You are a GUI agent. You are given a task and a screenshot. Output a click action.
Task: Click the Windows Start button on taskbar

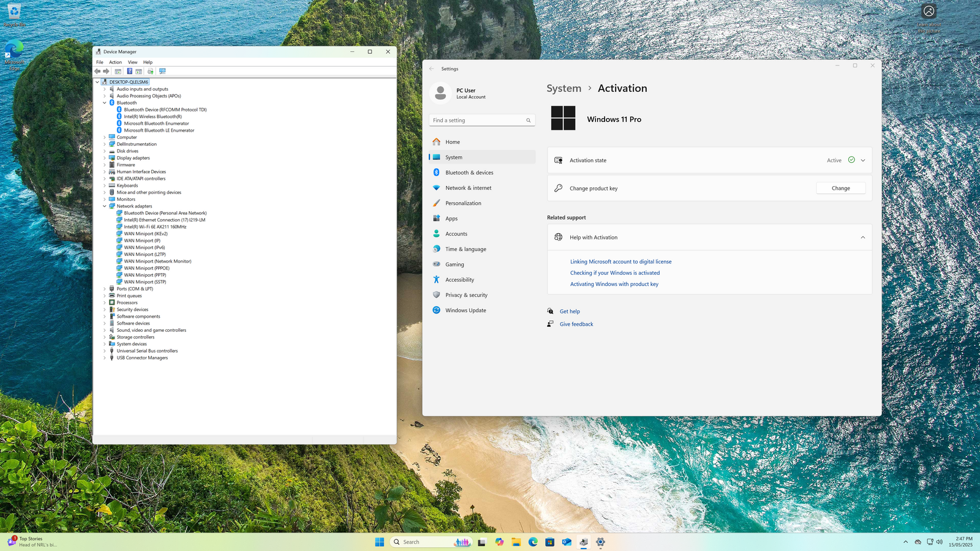(380, 542)
